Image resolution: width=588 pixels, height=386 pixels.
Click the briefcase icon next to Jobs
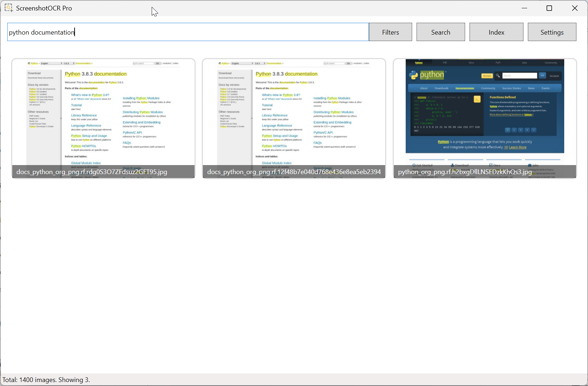(530, 165)
